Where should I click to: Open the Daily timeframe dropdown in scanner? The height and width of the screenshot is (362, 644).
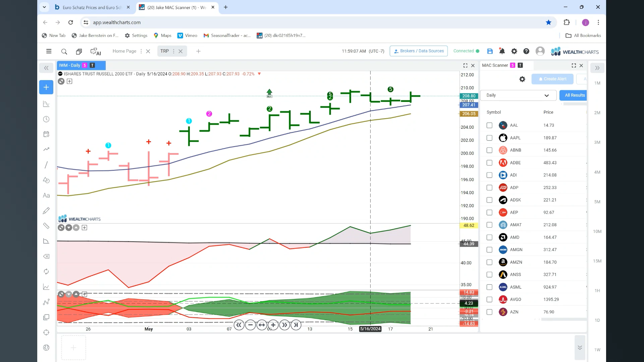click(x=518, y=95)
